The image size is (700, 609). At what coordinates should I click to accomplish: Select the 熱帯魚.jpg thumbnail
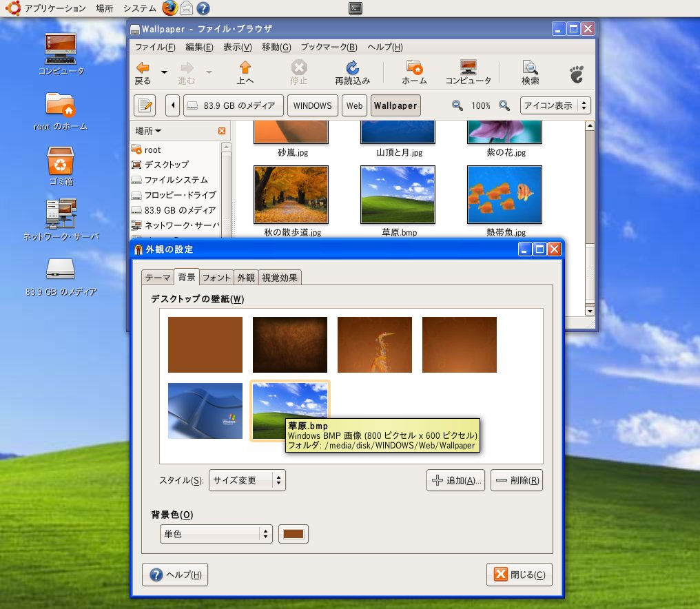(504, 195)
